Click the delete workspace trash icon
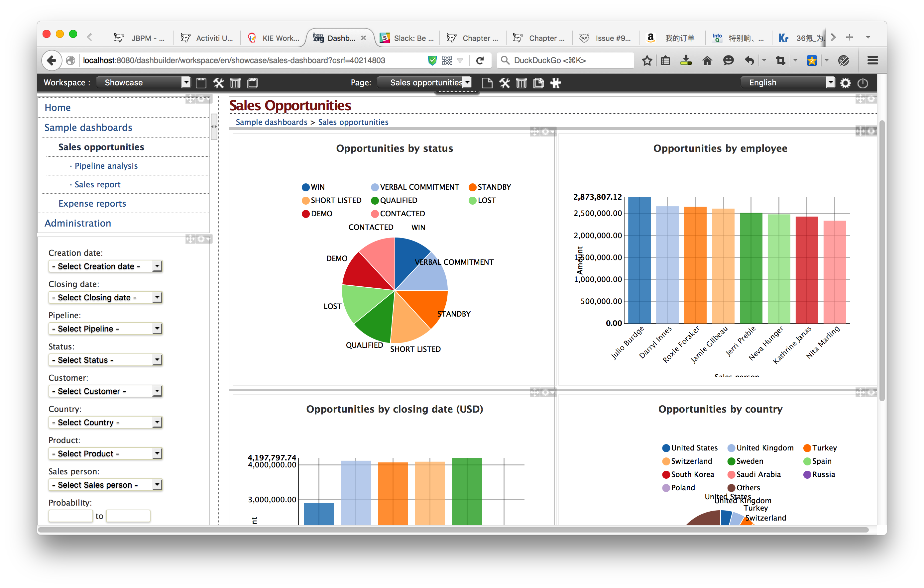Screen dimensions: 924x588 tap(235, 83)
